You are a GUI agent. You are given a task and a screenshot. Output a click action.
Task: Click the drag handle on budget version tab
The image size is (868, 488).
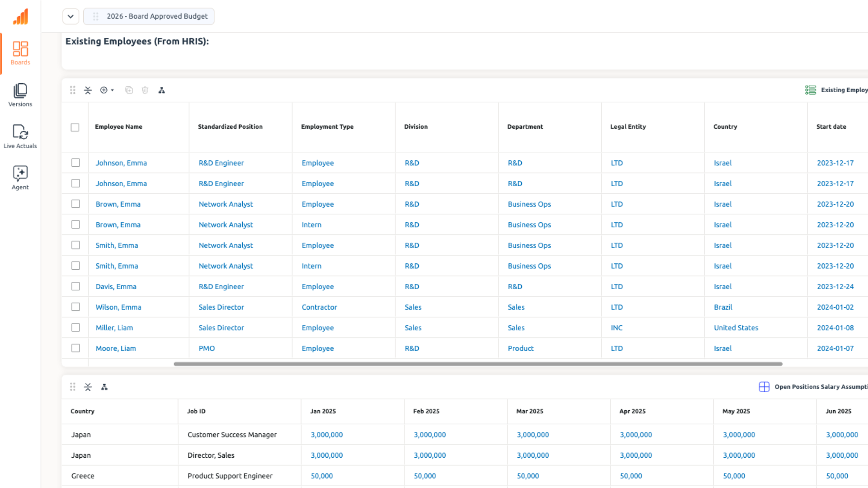coord(96,16)
